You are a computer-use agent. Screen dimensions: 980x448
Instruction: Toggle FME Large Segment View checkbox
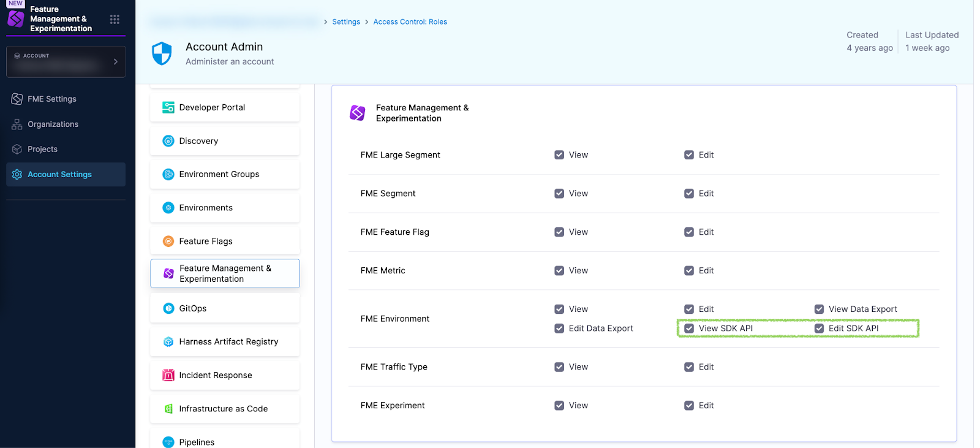559,155
